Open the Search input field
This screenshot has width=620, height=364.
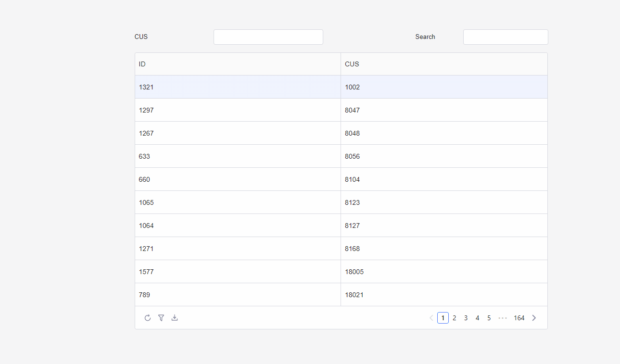(x=506, y=37)
